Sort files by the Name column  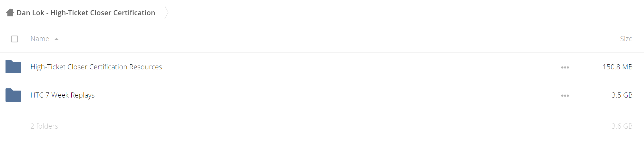[40, 39]
